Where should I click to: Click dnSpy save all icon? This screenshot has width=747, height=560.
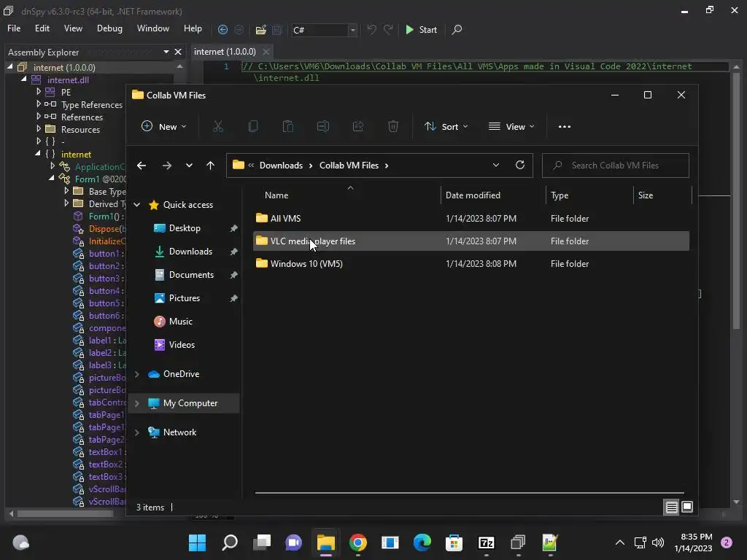(x=276, y=30)
